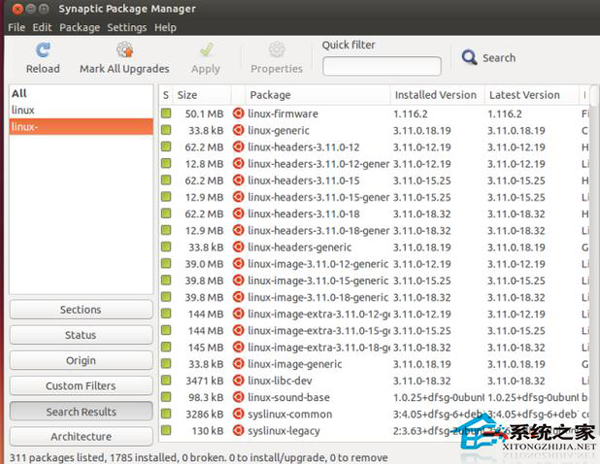Click the Ubuntu logo icon beside linux-firmware

click(238, 114)
